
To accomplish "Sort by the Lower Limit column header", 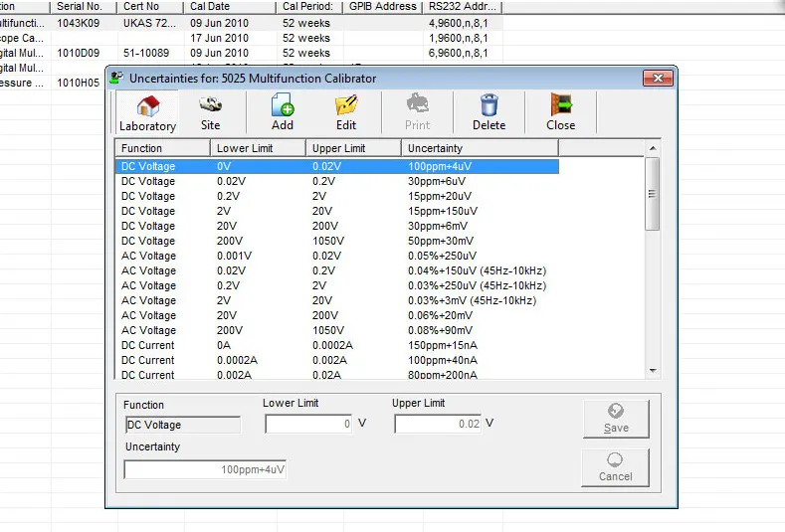I will pos(258,148).
